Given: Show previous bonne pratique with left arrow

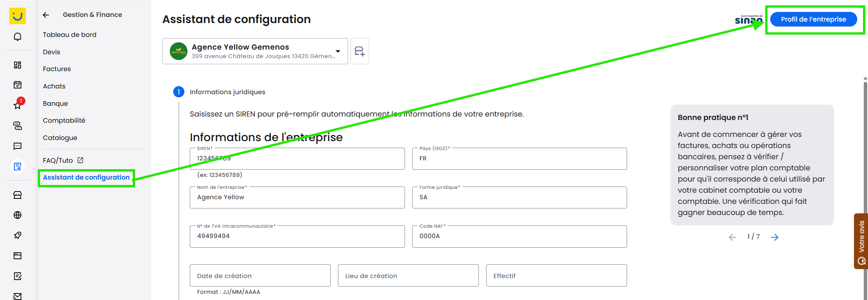Looking at the screenshot, I should pos(732,237).
